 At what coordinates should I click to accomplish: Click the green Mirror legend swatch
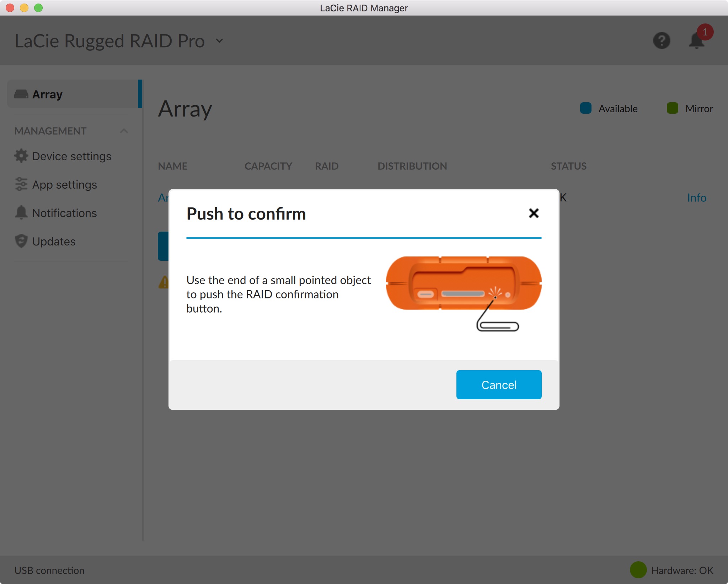pyautogui.click(x=672, y=108)
